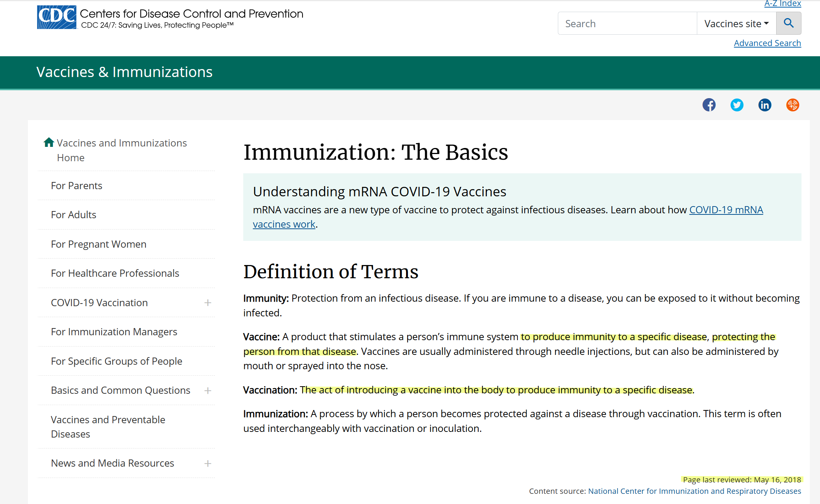Expand Basics and Common Questions section
This screenshot has width=820, height=504.
pyautogui.click(x=208, y=390)
